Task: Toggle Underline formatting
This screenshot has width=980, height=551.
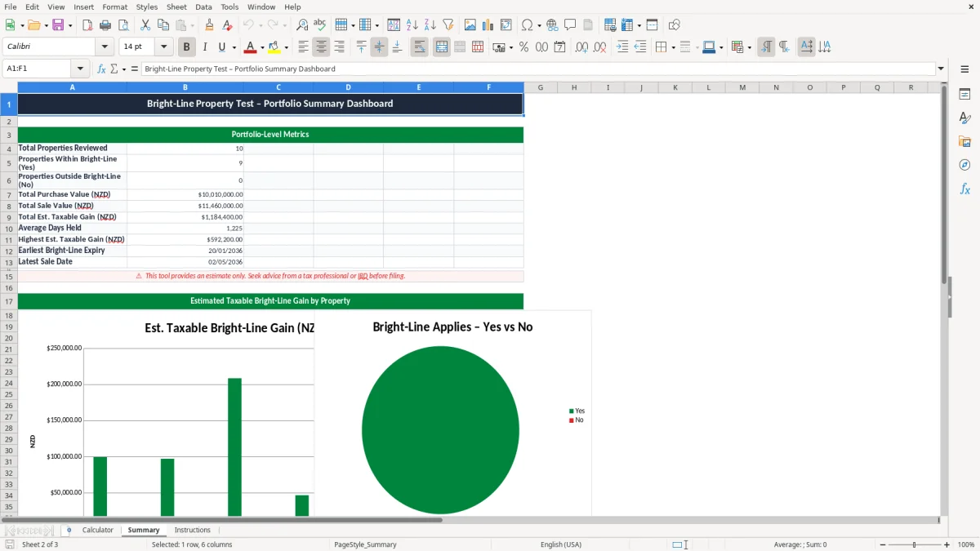Action: [x=222, y=47]
